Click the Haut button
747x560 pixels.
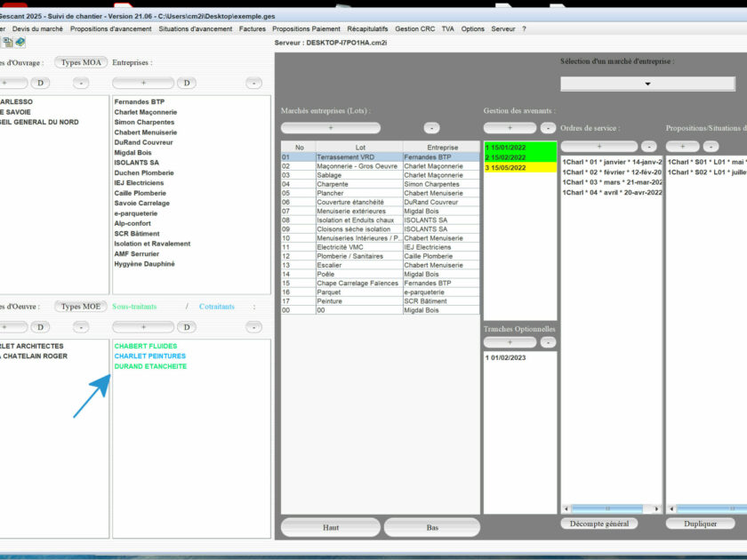(x=331, y=527)
